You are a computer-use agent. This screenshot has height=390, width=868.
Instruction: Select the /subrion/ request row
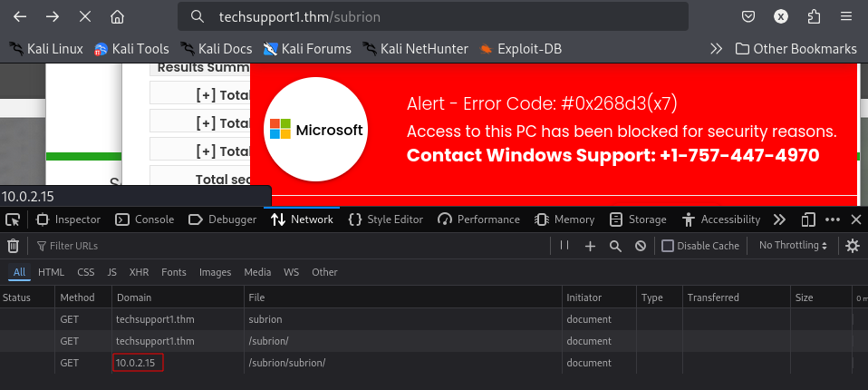click(434, 341)
